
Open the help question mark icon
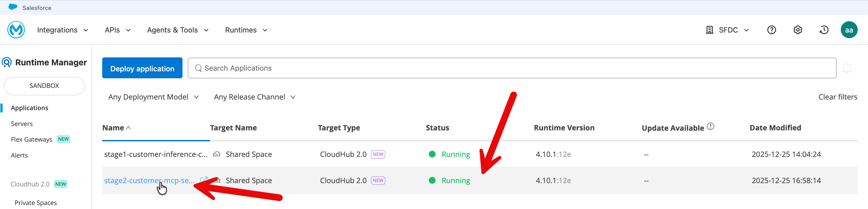click(x=772, y=30)
